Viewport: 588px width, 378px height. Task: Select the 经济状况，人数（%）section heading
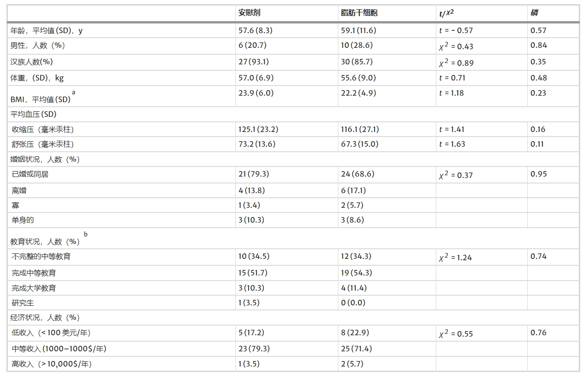pos(45,318)
